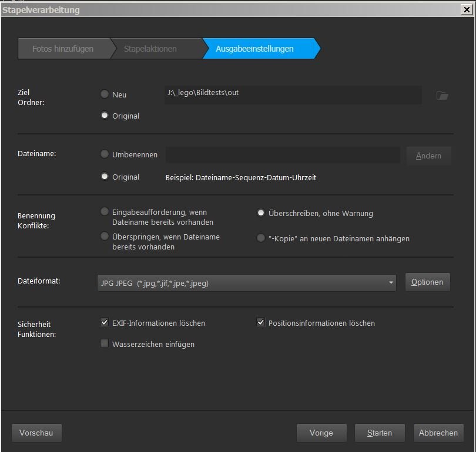This screenshot has width=476, height=452.
Task: Click the Optionen button for file format
Action: click(x=427, y=282)
